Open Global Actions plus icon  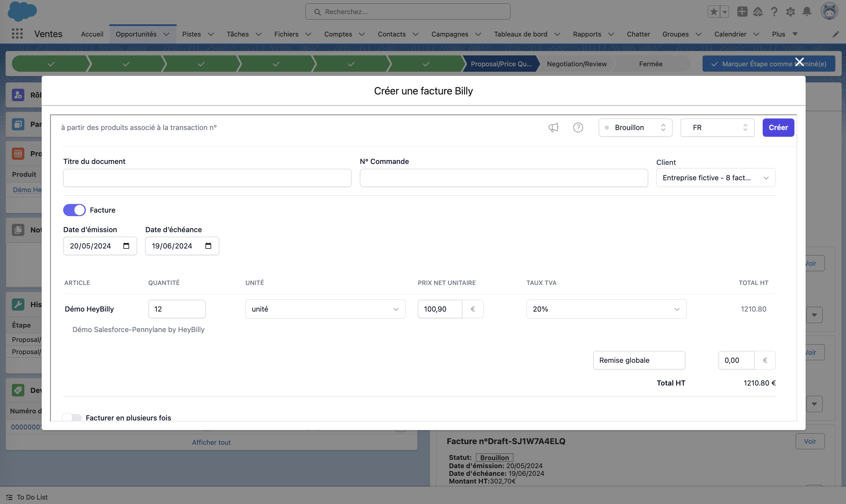[742, 12]
